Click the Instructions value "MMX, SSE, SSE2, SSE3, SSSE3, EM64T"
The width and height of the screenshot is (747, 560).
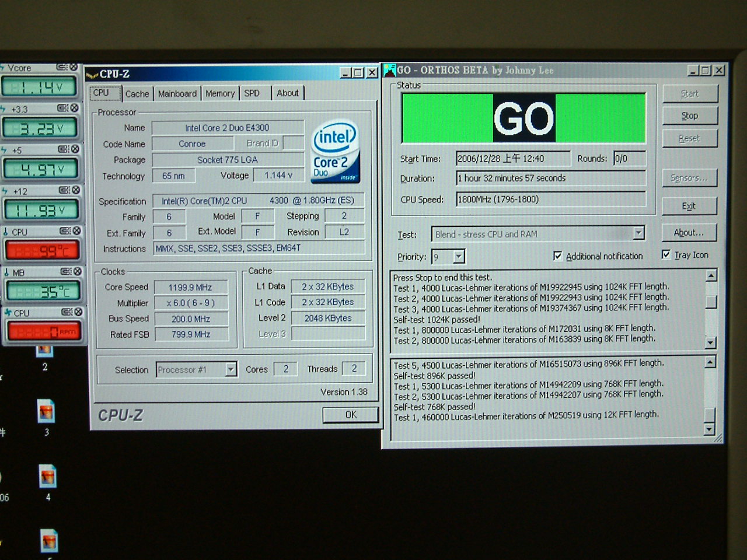[259, 249]
